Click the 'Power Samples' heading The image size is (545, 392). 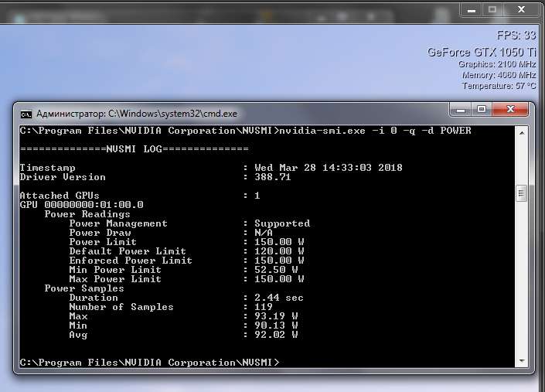(84, 288)
